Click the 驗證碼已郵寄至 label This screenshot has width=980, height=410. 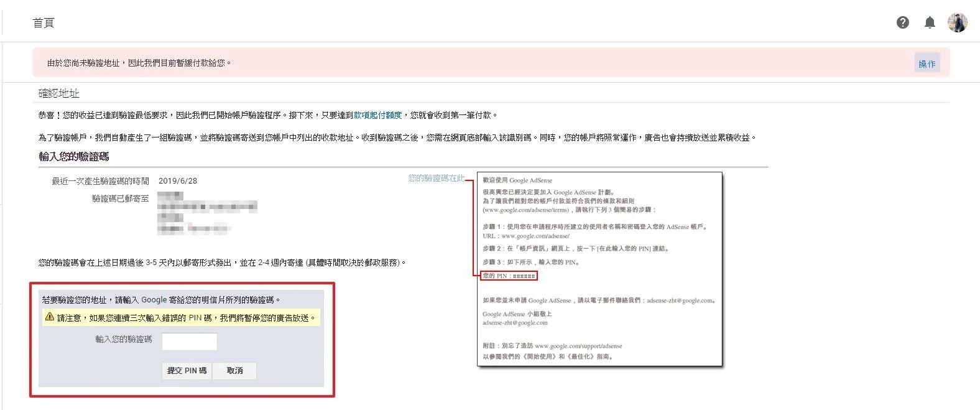(121, 198)
